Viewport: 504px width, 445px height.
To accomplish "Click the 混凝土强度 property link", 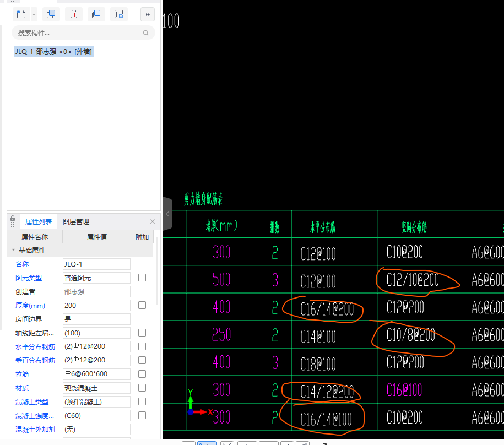I will point(35,416).
